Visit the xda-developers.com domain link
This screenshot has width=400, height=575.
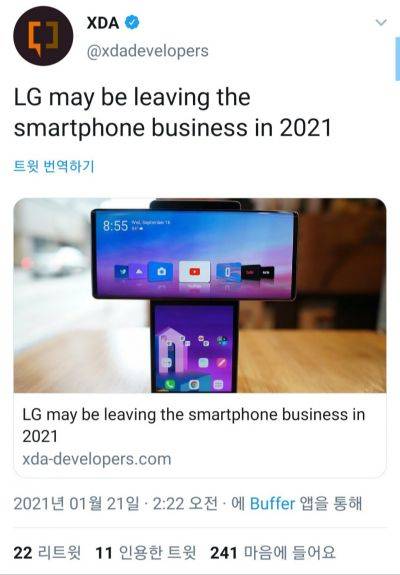[97, 459]
